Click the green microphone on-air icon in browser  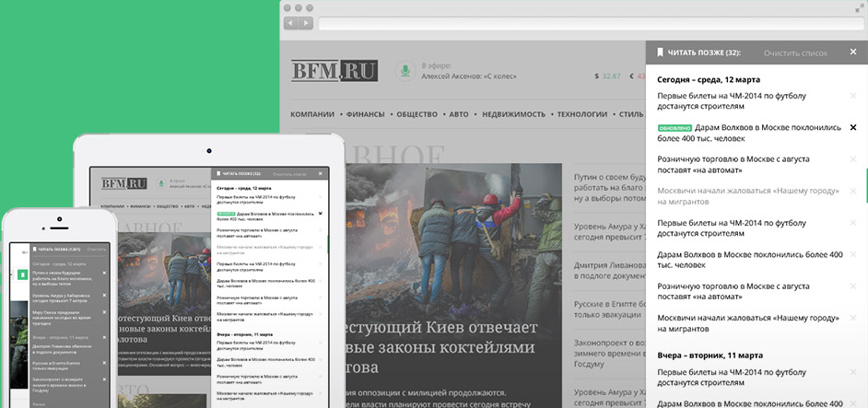[x=405, y=71]
